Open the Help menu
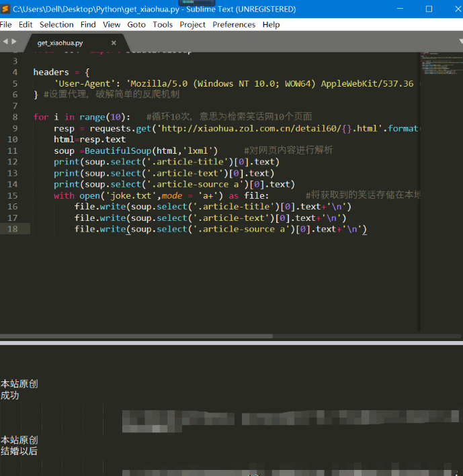 271,25
